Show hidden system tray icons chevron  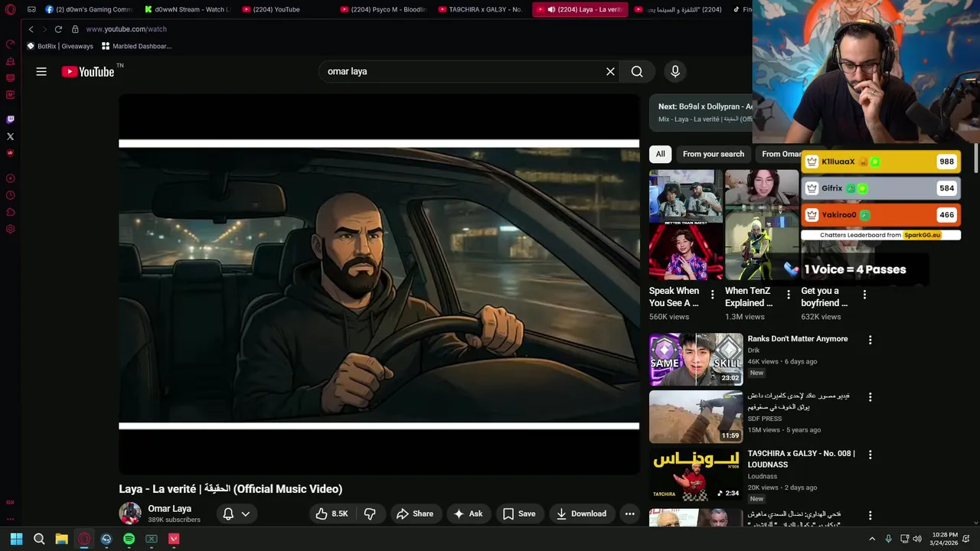click(x=871, y=539)
